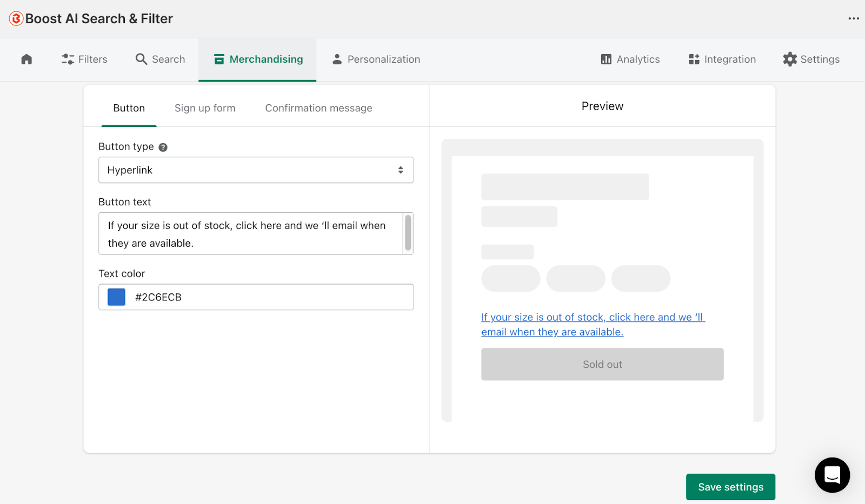Open the Button tab

[129, 108]
